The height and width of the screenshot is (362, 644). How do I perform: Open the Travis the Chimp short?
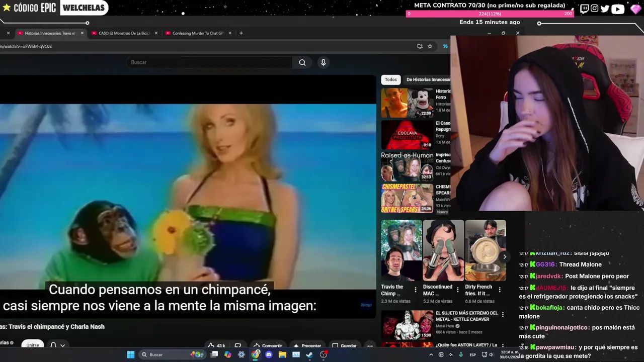click(401, 250)
